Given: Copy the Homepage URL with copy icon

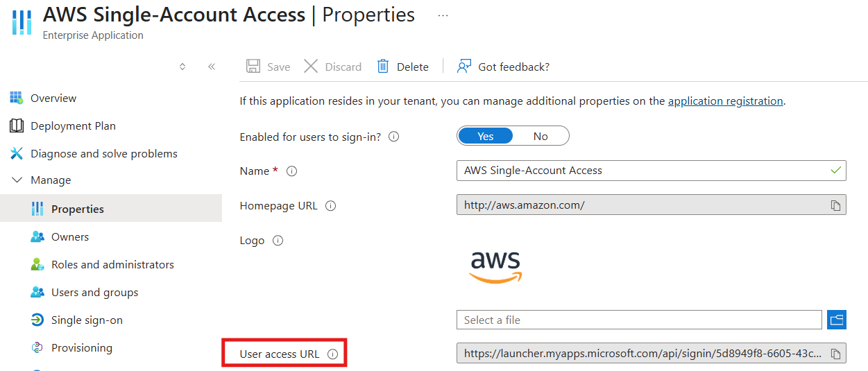Looking at the screenshot, I should [x=836, y=205].
